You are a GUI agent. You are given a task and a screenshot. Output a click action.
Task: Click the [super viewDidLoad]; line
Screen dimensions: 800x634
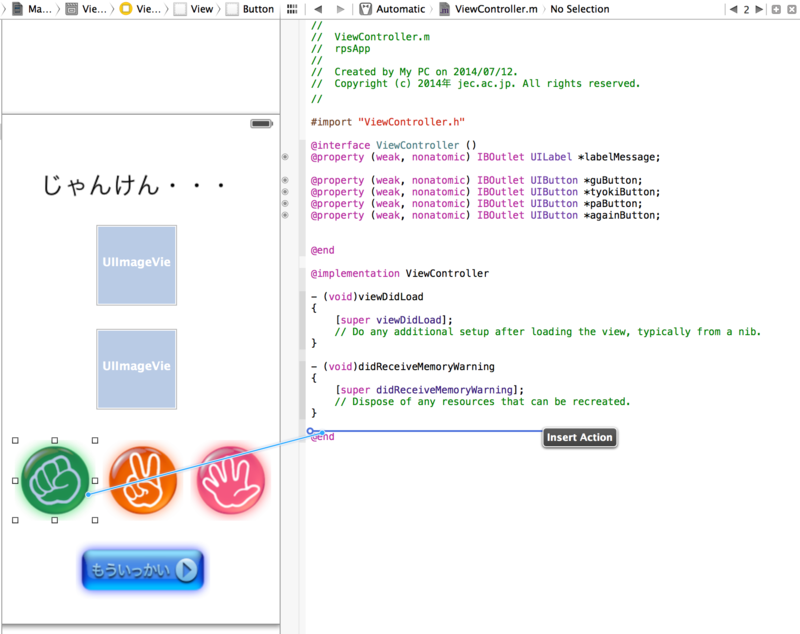[x=394, y=320]
